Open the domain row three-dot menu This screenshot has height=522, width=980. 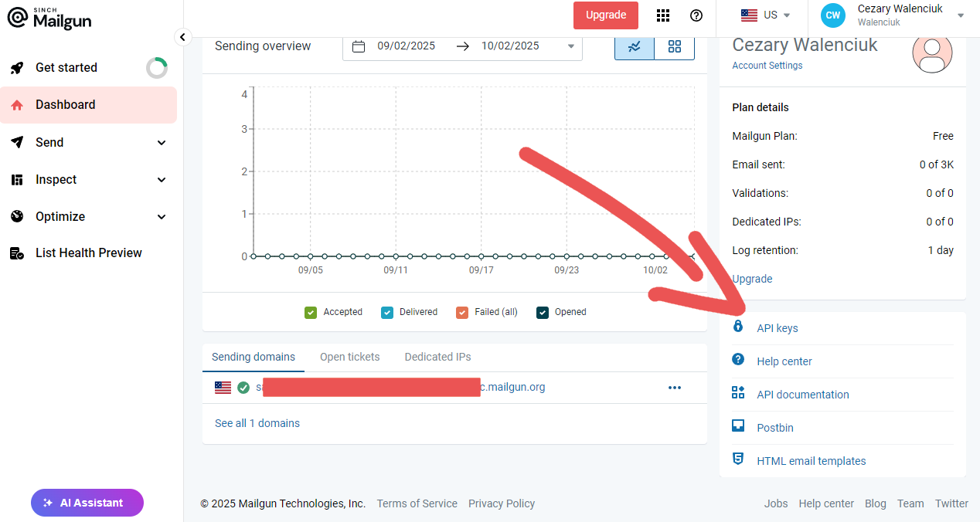pyautogui.click(x=675, y=388)
